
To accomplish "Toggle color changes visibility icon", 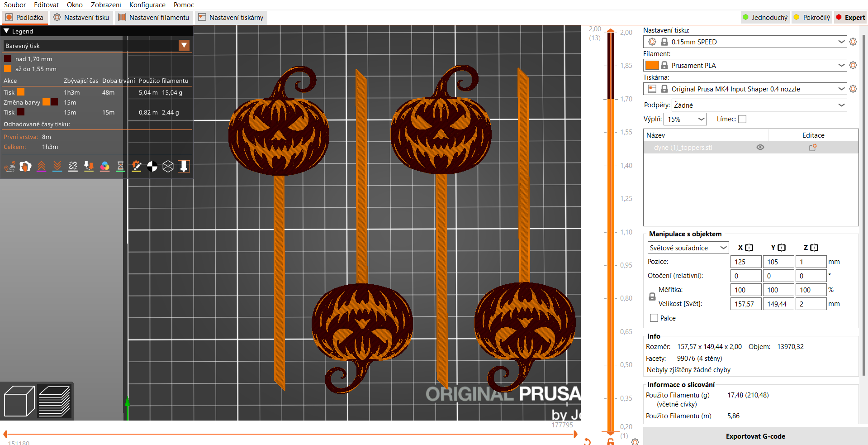I will (x=105, y=167).
